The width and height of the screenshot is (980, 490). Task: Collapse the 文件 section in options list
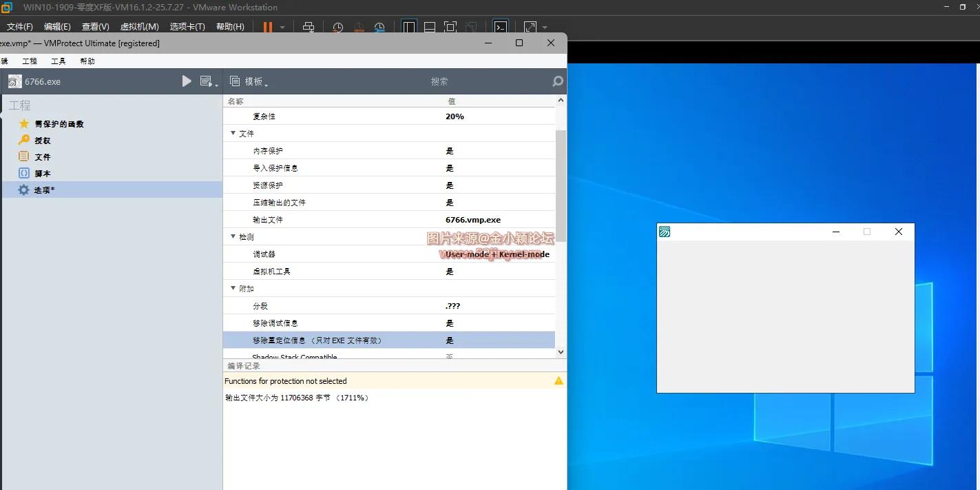click(x=233, y=133)
